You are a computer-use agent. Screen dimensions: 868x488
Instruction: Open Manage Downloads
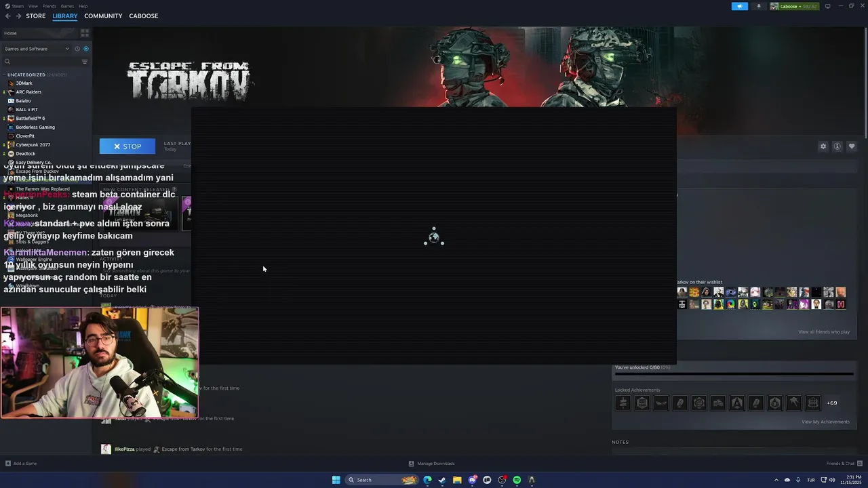[x=431, y=464]
